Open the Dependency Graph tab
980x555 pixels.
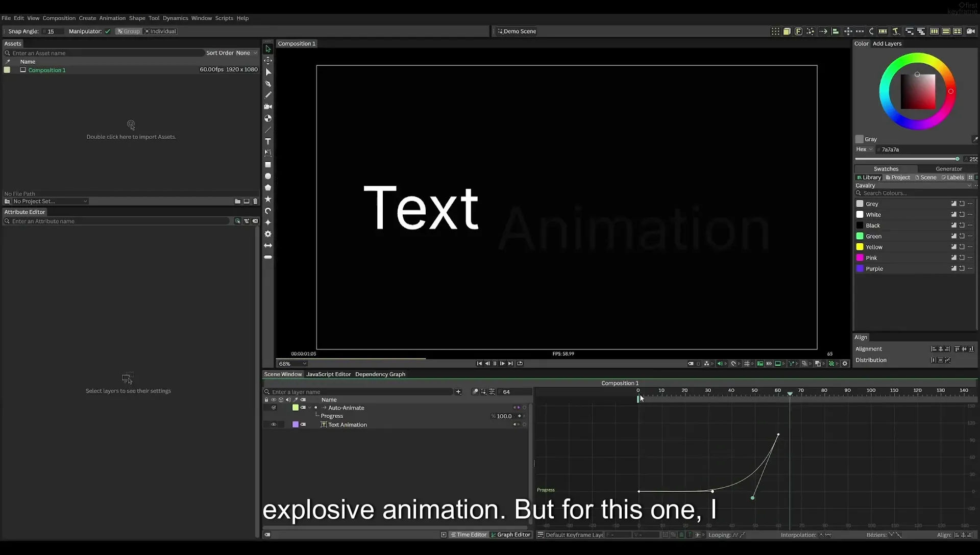(380, 374)
